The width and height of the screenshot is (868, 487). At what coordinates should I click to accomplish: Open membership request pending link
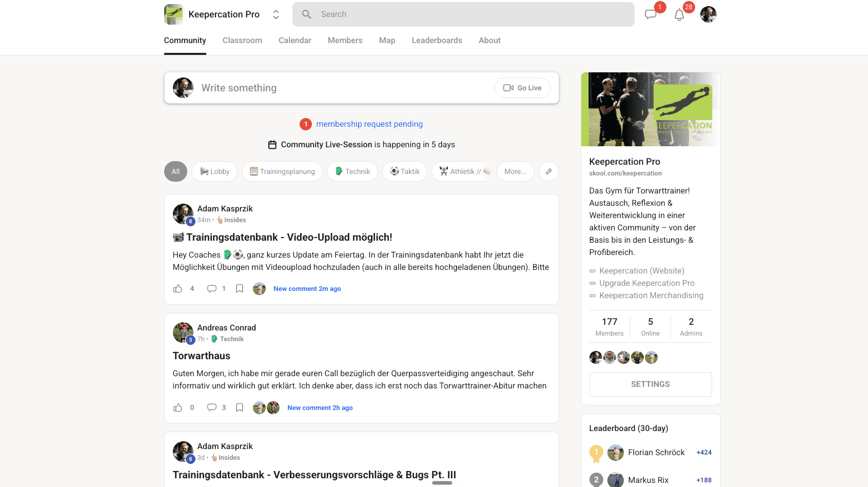click(369, 124)
